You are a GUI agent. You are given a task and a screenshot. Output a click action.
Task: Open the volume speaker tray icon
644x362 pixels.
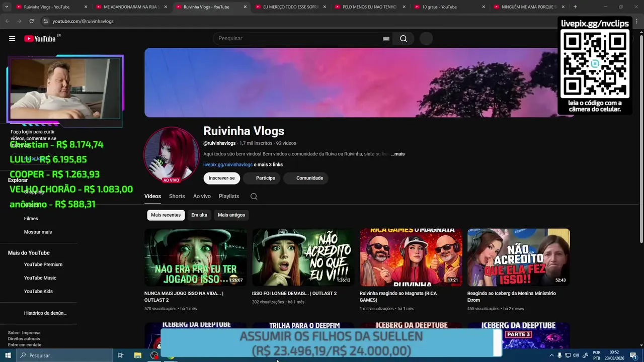pyautogui.click(x=576, y=355)
